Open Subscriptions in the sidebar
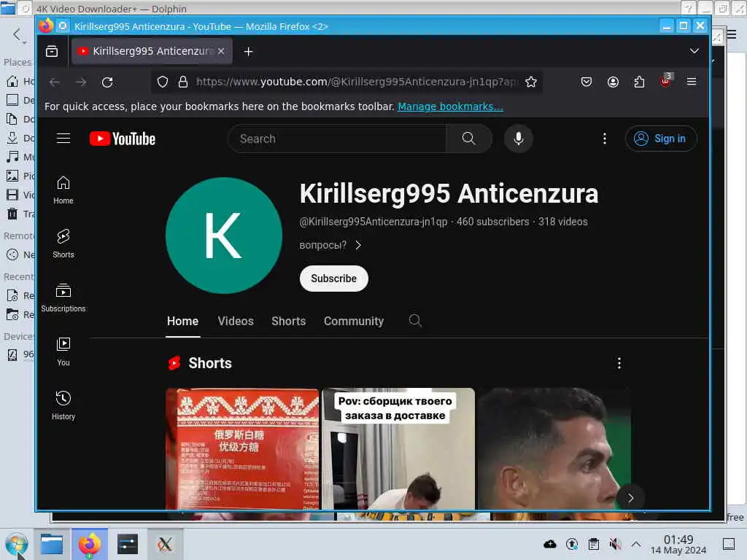 (63, 298)
